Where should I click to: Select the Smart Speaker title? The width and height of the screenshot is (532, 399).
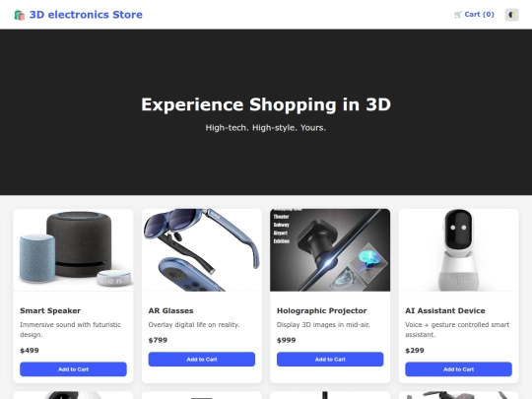tap(50, 310)
